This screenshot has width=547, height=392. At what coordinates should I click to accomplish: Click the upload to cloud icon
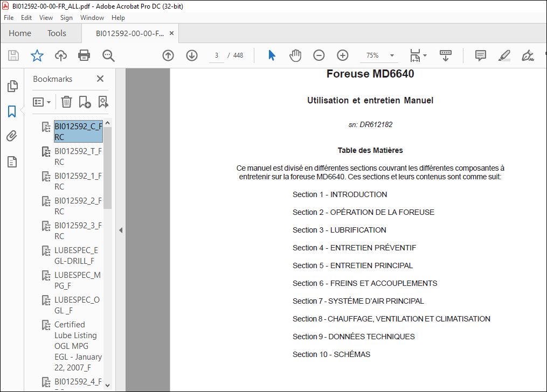pos(61,55)
